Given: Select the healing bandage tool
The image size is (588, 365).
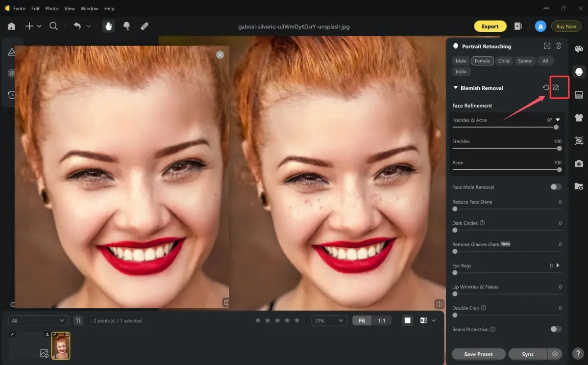Looking at the screenshot, I should pyautogui.click(x=145, y=26).
